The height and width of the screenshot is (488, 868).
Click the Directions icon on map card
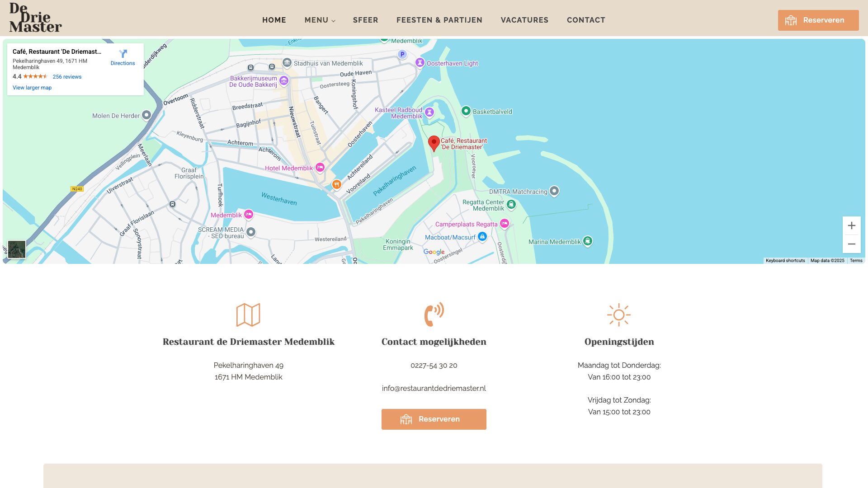(x=123, y=54)
